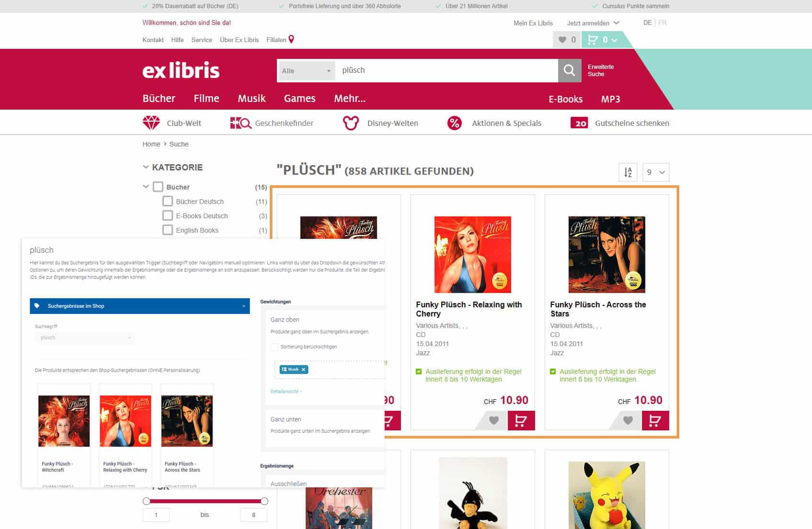Enable 'Sortierung berücksichtigen' in the Gewichtungen panel

pyautogui.click(x=274, y=347)
